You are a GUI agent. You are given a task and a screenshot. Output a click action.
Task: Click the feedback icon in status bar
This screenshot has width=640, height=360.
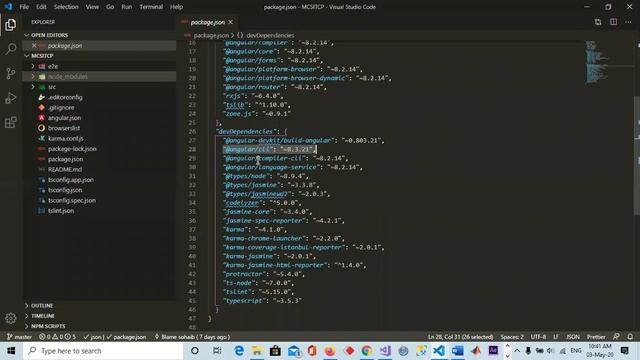point(616,337)
